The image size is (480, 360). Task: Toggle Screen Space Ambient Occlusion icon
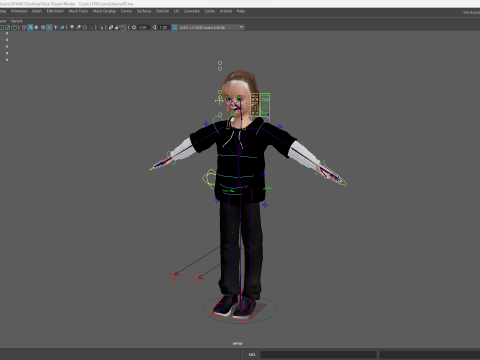coord(72,27)
